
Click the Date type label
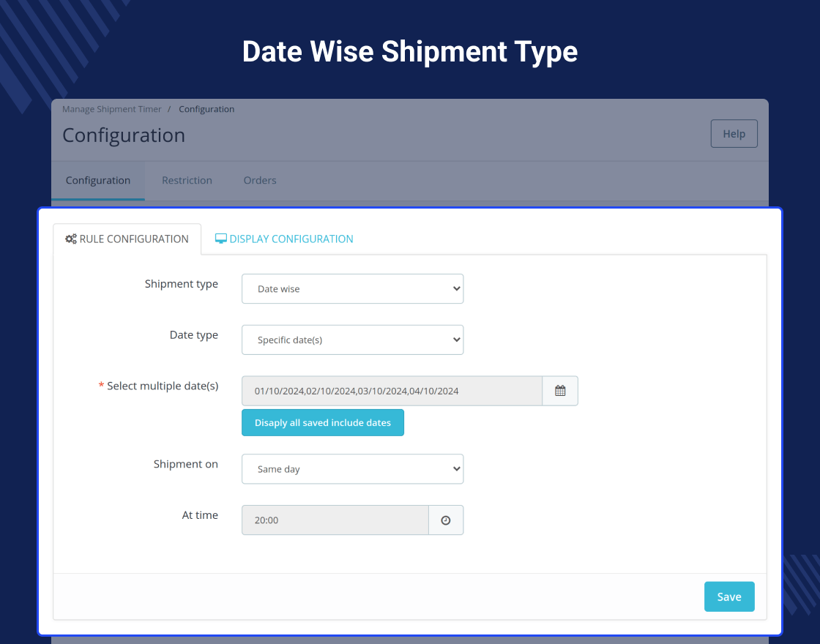coord(194,335)
